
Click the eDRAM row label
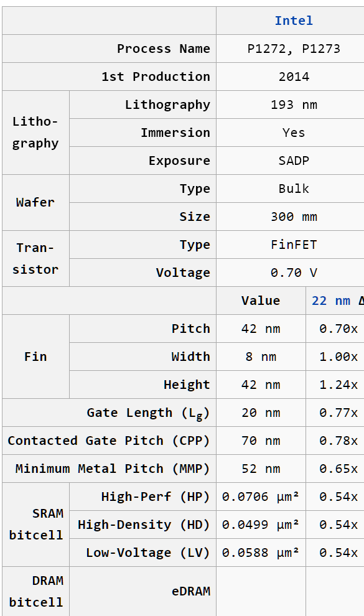(x=191, y=591)
